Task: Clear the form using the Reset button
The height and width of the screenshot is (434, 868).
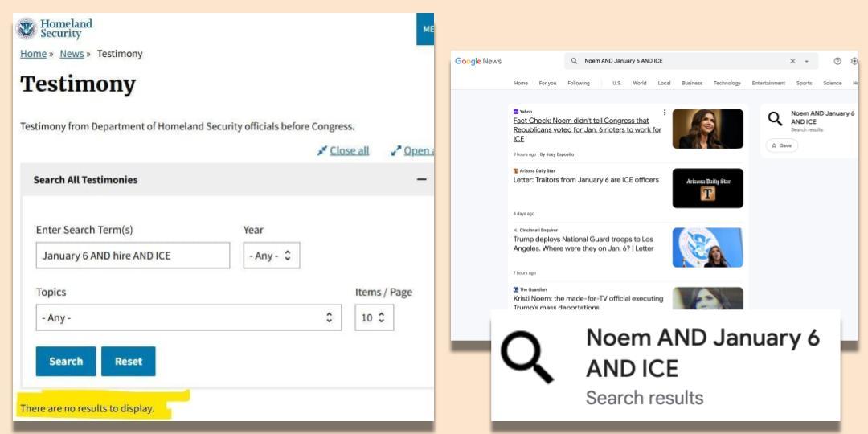Action: click(x=129, y=362)
